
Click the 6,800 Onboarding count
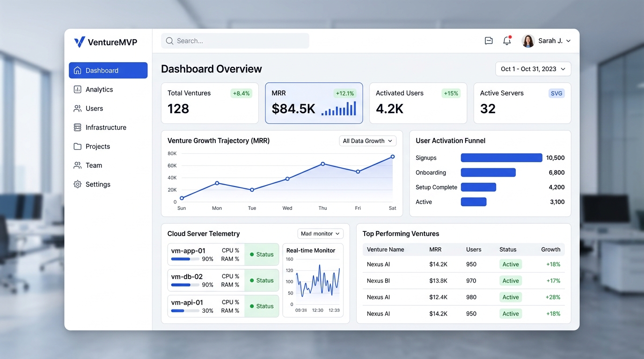[x=557, y=172]
